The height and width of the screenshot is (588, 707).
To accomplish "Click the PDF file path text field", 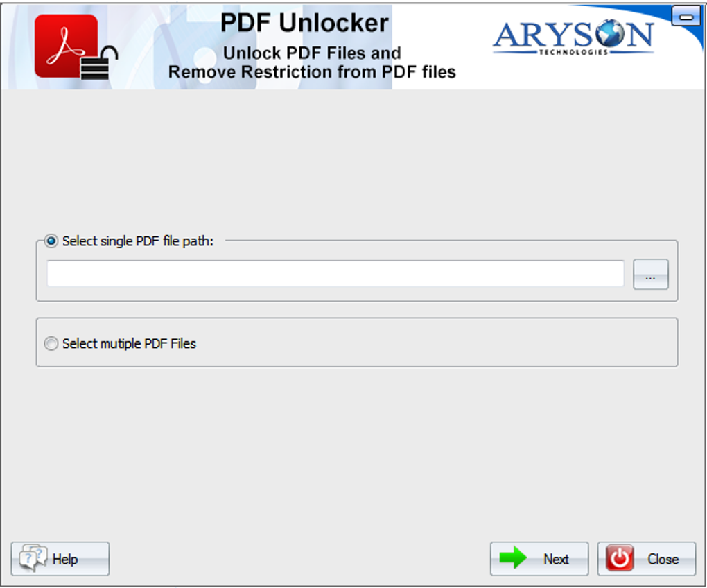I will pos(335,274).
